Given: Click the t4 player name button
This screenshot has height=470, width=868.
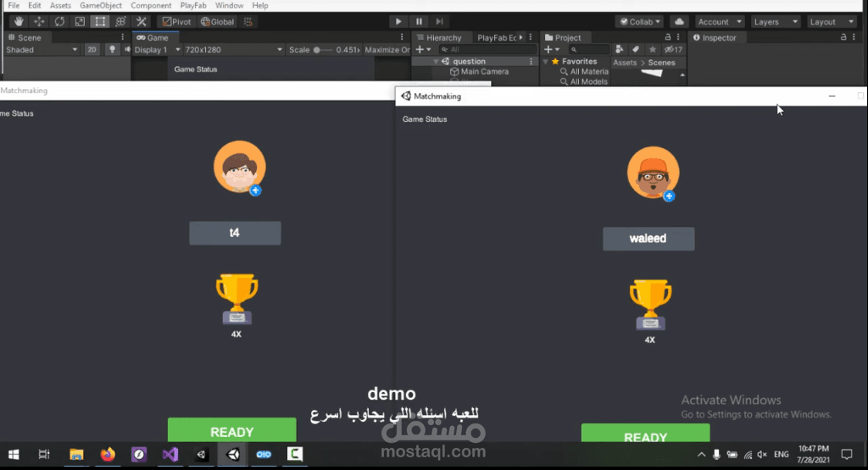Looking at the screenshot, I should coord(235,233).
